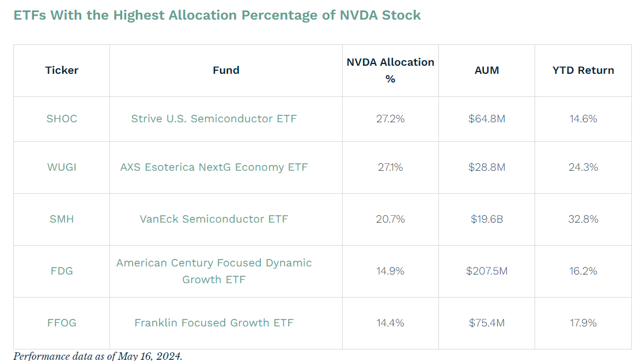Click the table title about NVDA allocation
The width and height of the screenshot is (644, 361).
217,15
